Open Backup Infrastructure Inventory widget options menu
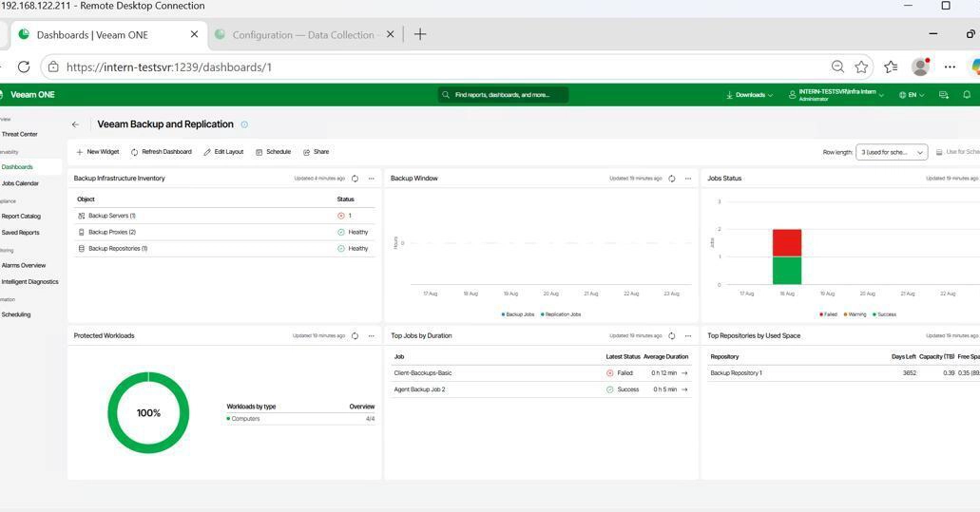This screenshot has width=980, height=512. coord(372,179)
